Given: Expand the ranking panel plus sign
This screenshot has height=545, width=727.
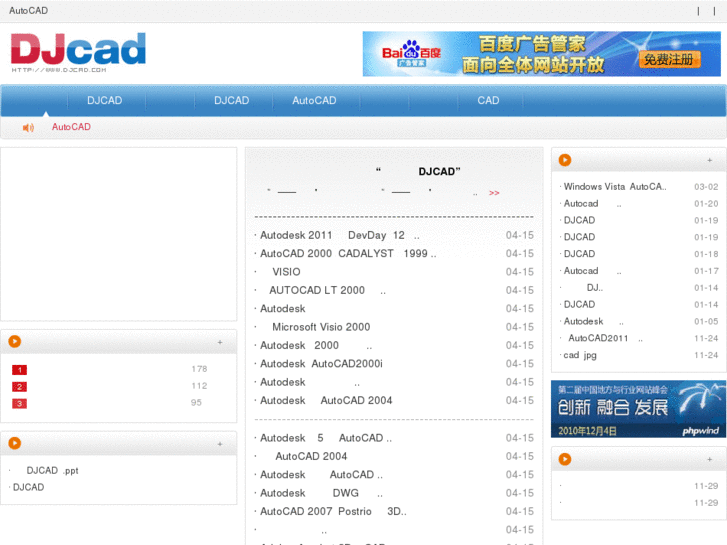Looking at the screenshot, I should tap(220, 342).
